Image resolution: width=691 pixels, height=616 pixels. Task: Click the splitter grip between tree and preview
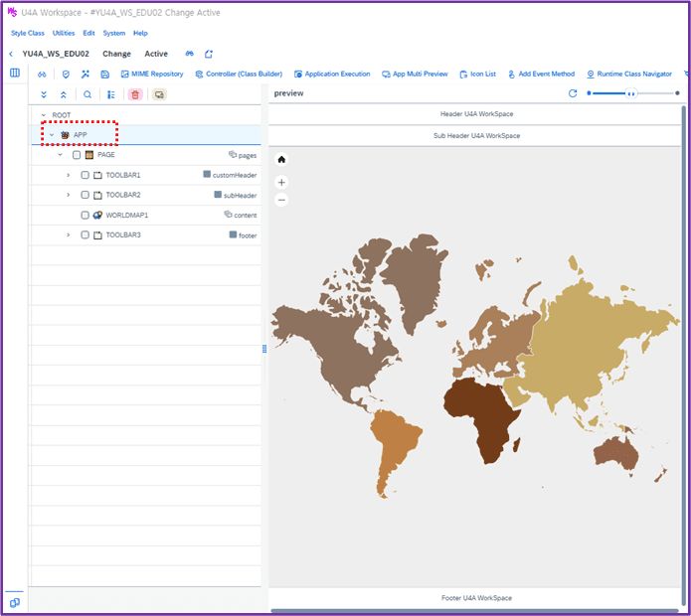264,349
